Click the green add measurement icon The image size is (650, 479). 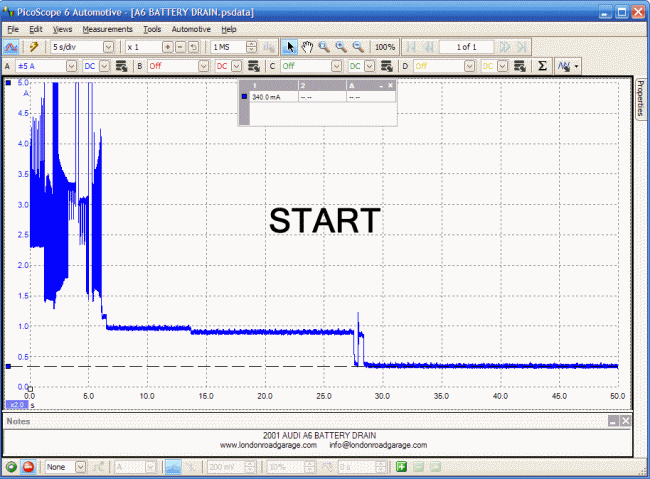click(x=400, y=467)
